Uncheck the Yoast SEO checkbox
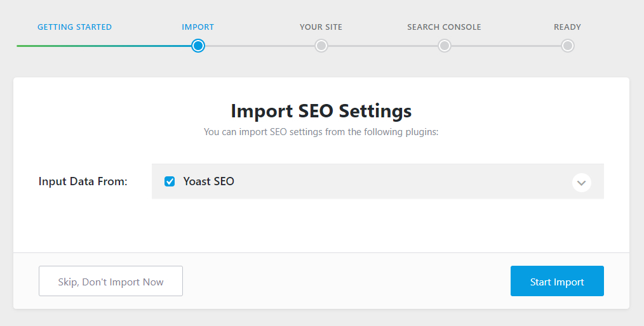The image size is (644, 326). tap(170, 181)
